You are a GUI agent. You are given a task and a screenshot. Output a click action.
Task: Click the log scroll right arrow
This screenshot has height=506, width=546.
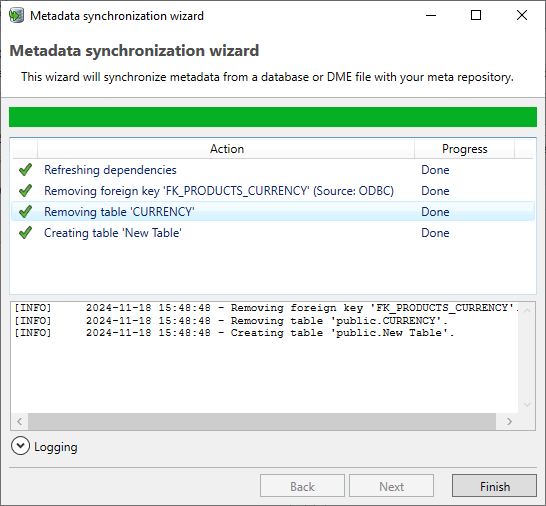click(509, 421)
